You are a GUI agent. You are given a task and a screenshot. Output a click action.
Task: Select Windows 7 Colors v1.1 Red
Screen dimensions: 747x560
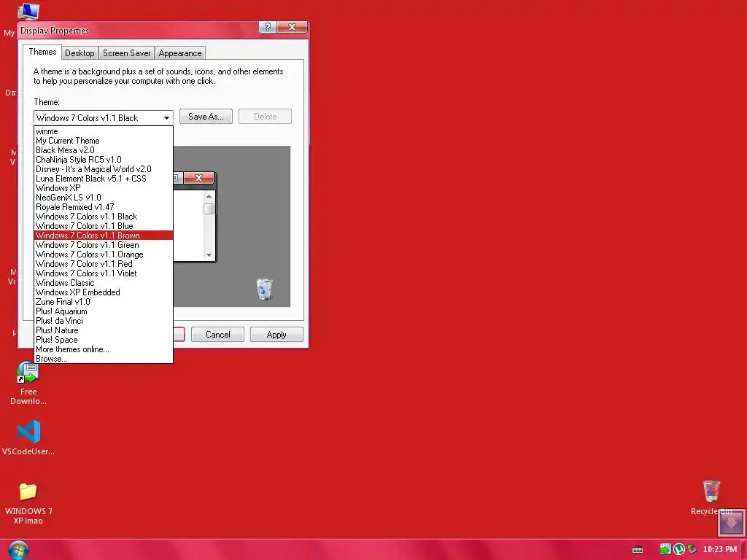coord(104,264)
